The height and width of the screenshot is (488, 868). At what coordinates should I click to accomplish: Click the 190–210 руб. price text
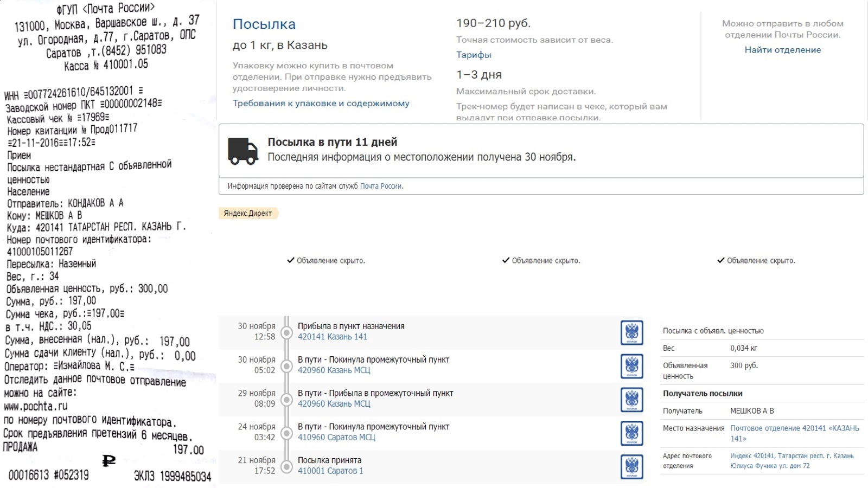(493, 23)
